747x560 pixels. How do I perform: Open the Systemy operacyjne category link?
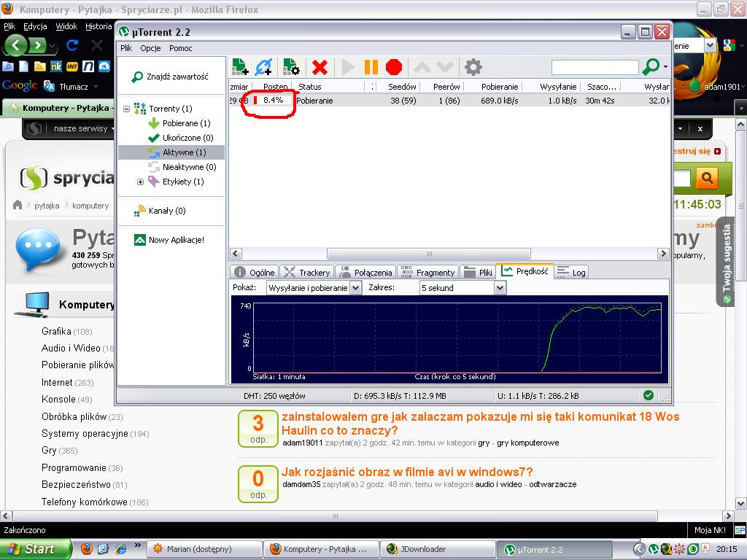85,433
